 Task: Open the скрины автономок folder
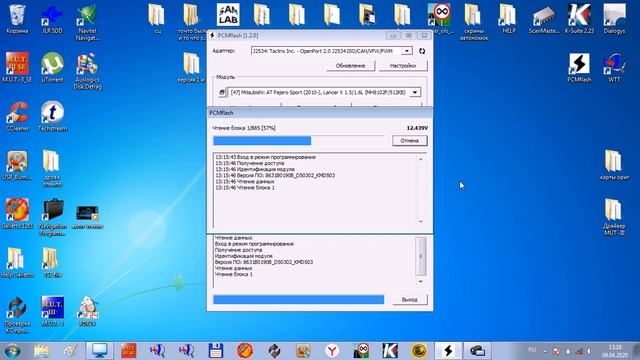click(x=473, y=22)
